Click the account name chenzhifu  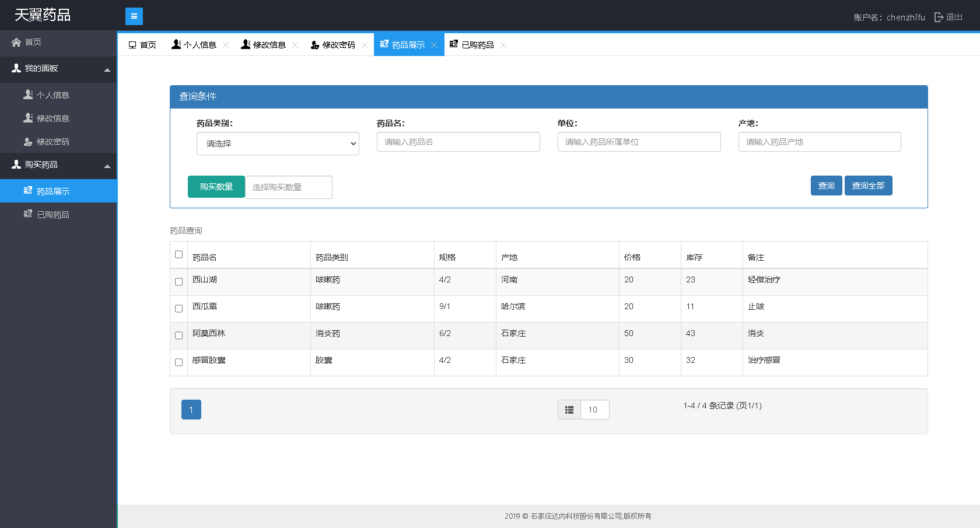click(x=906, y=18)
